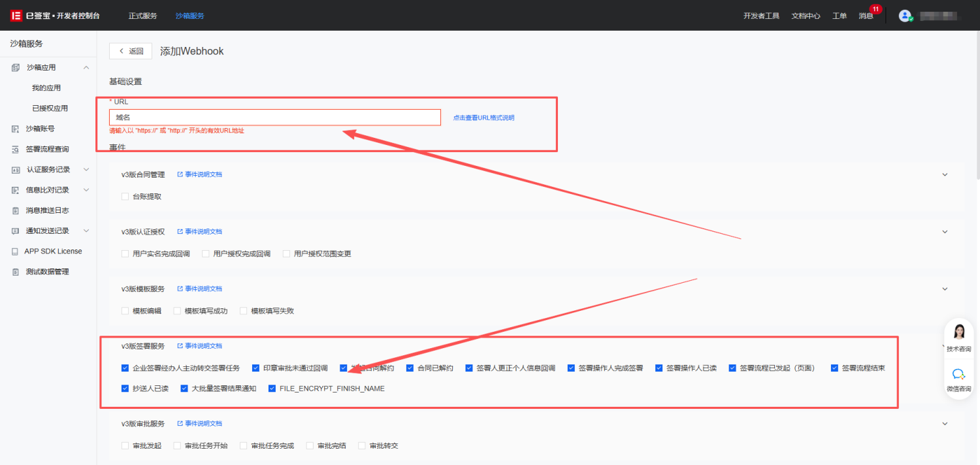Open 消息推送日志 in sidebar
The image size is (980, 465).
point(47,210)
